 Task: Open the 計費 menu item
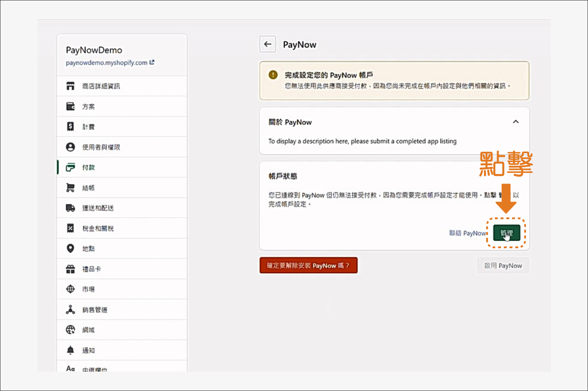[x=122, y=127]
